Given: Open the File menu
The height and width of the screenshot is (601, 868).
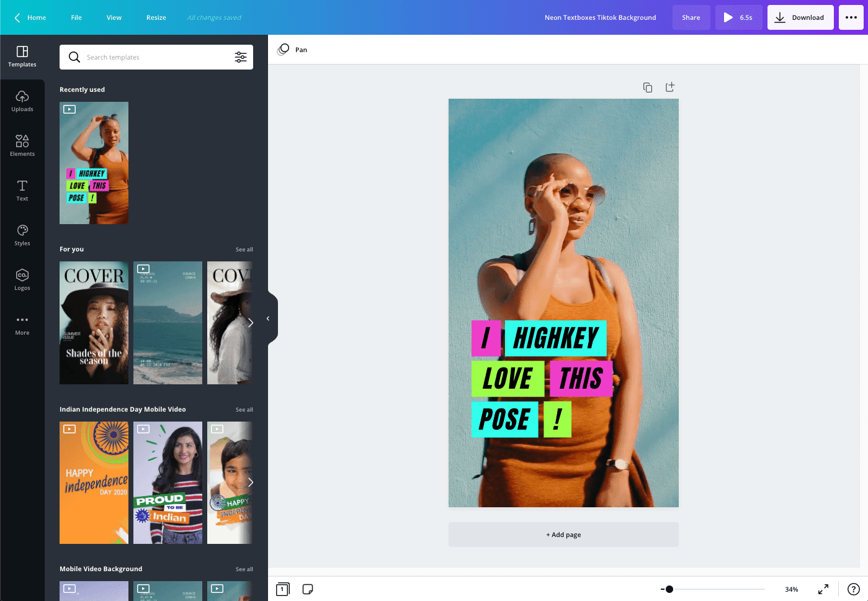Looking at the screenshot, I should pyautogui.click(x=76, y=17).
